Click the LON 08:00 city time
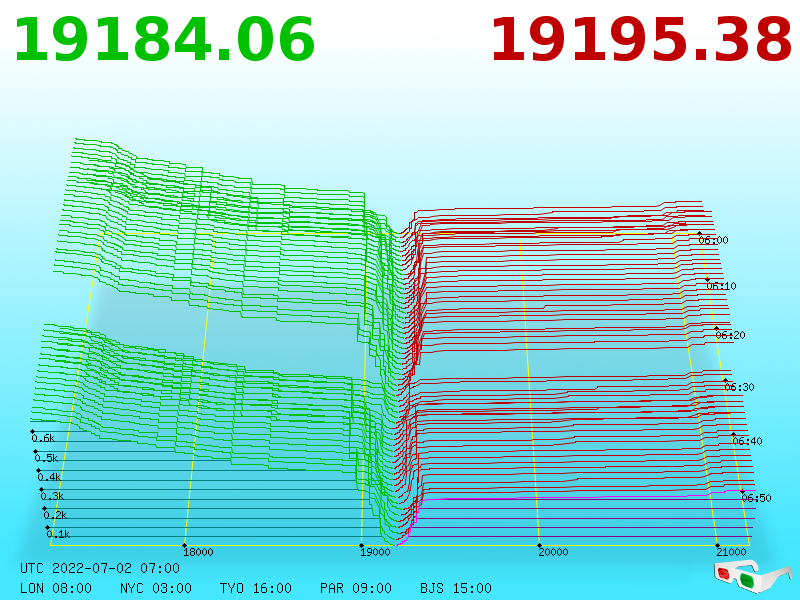 pos(56,588)
